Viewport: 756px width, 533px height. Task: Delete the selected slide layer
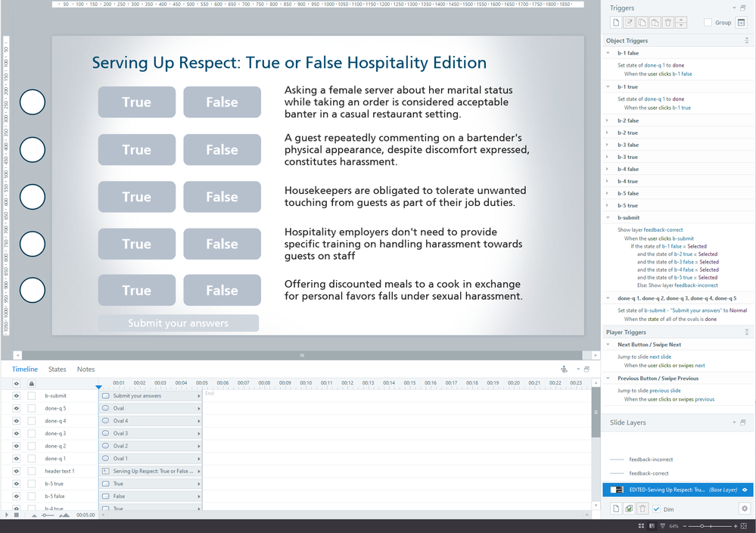point(642,509)
